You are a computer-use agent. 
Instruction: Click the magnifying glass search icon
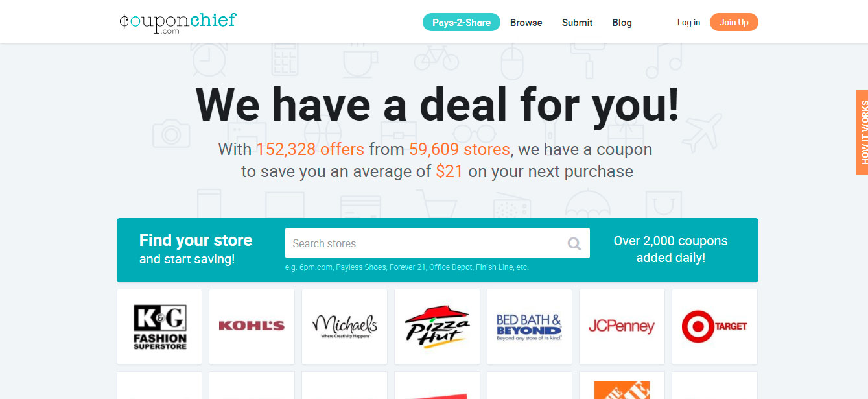tap(574, 244)
